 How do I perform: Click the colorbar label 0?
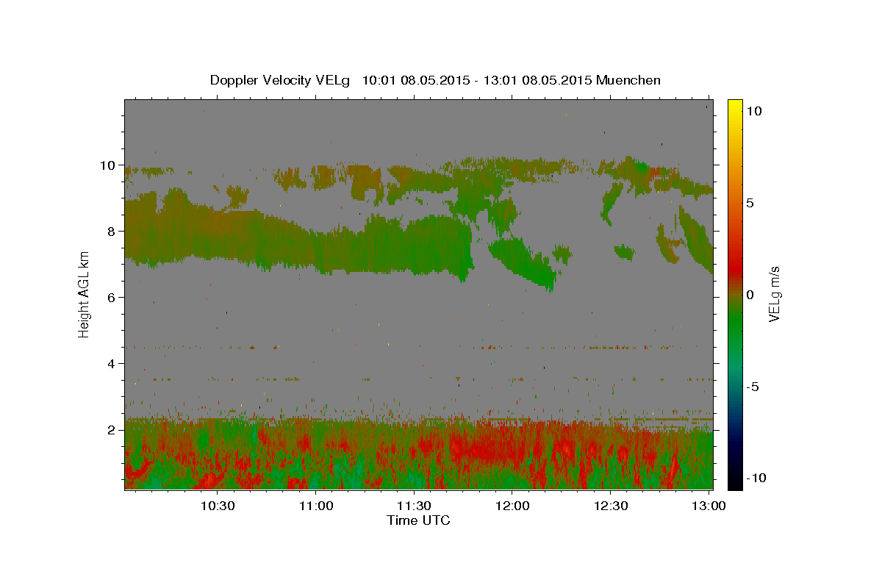[x=750, y=295]
